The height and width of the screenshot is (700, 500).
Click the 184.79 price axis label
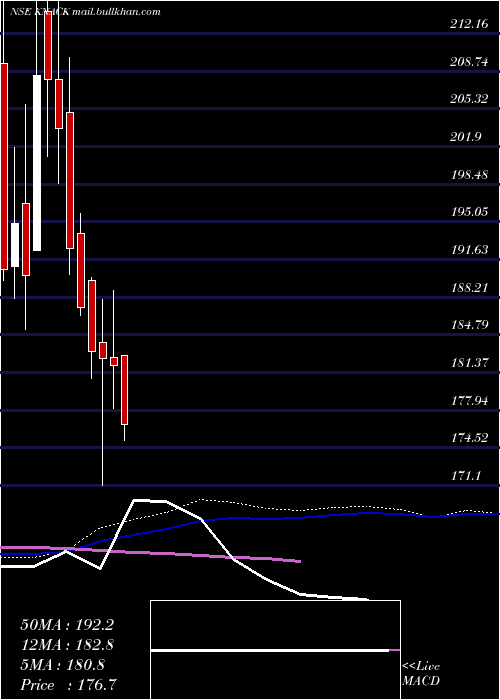pyautogui.click(x=469, y=325)
